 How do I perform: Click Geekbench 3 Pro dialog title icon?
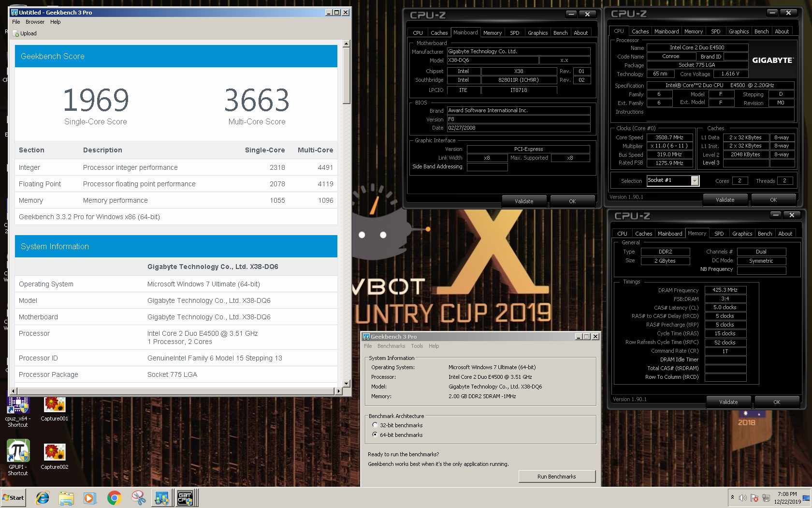click(366, 337)
